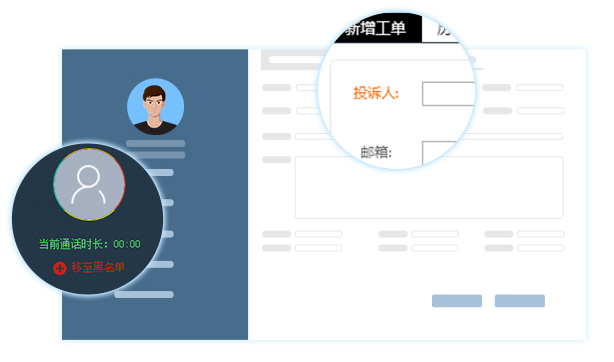Click the name placeholder bar under the agent avatar
Viewport: 614px width, 362px height.
click(x=155, y=143)
